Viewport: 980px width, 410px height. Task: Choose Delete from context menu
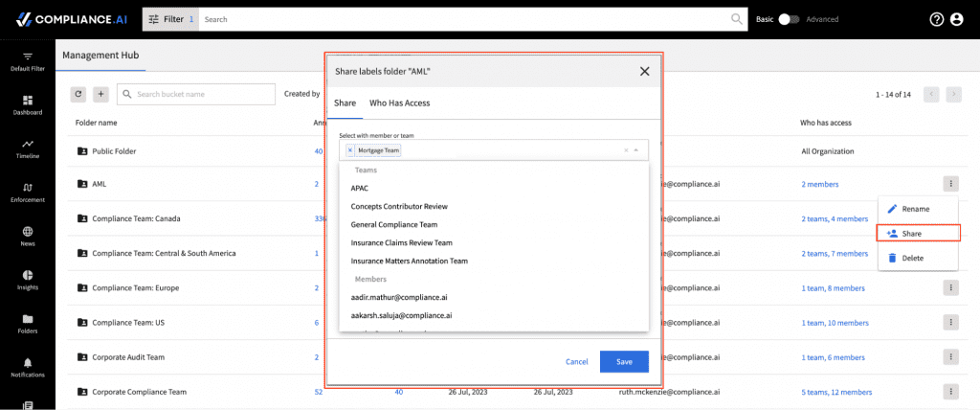pos(918,258)
